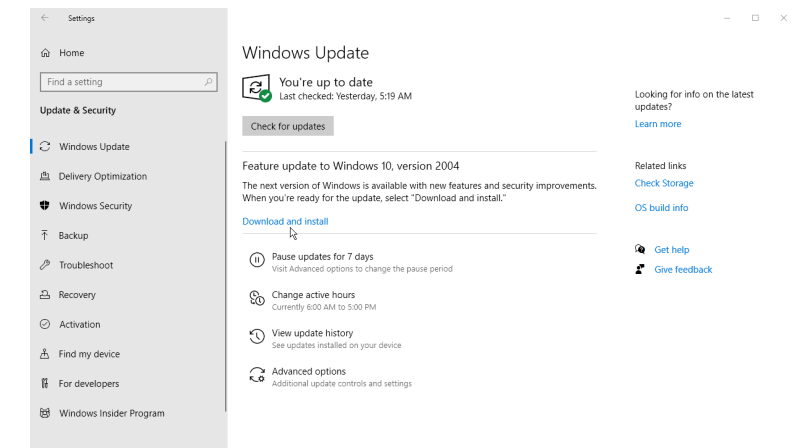Click the Find my device icon
Viewport: 794px width, 448px height.
(45, 354)
